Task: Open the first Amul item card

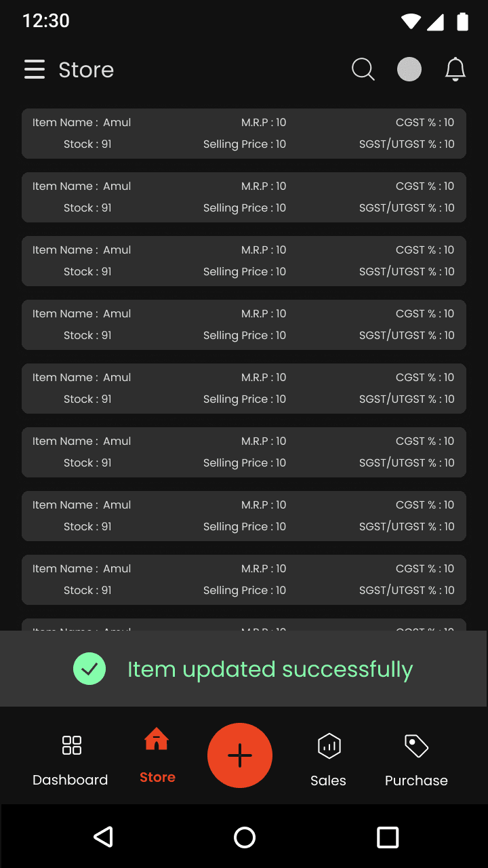Action: pos(244,134)
